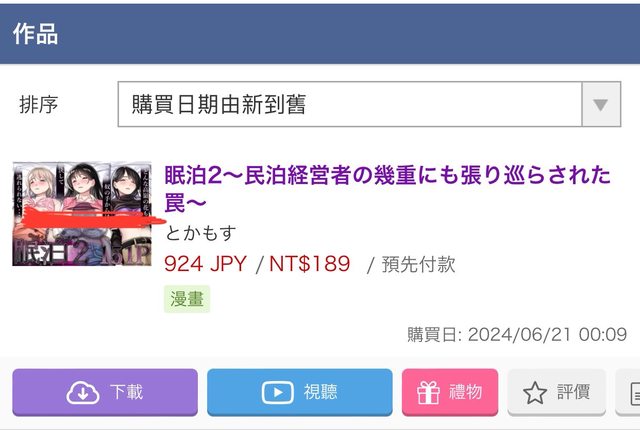Click the 預先付款 payment text
The image size is (640, 430).
coord(418,264)
